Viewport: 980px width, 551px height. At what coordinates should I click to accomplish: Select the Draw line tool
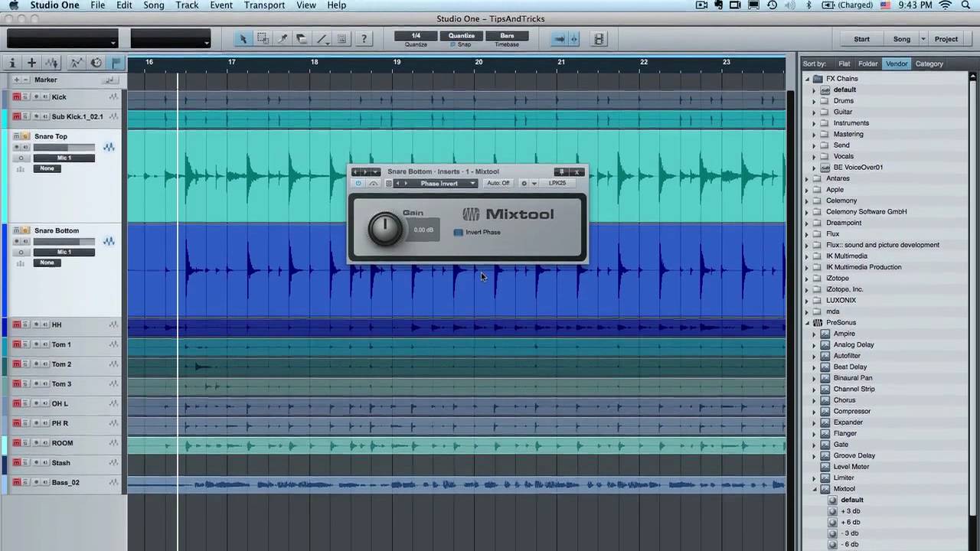(x=322, y=39)
